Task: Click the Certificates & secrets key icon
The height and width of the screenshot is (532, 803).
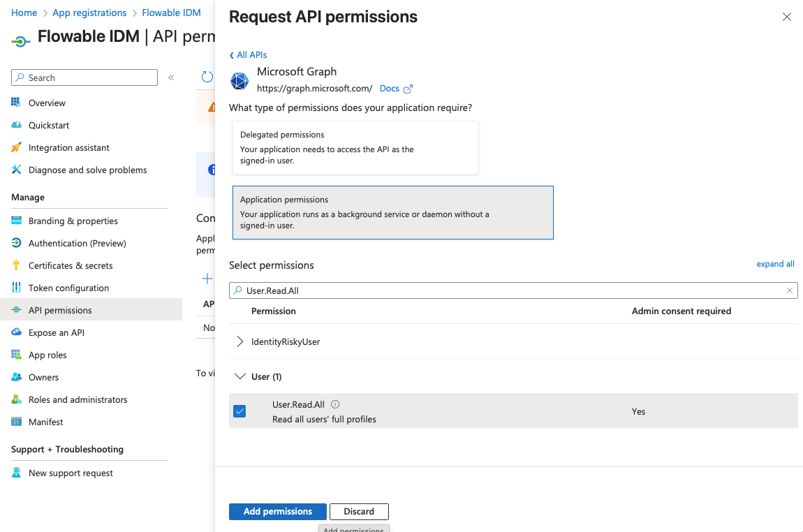Action: [x=16, y=265]
